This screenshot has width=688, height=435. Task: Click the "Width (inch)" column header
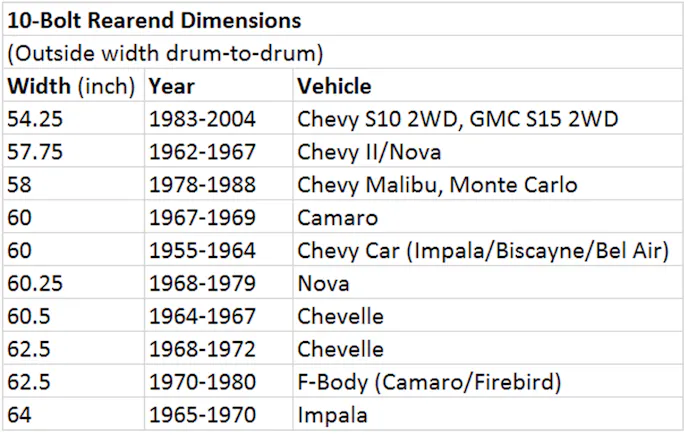(71, 86)
